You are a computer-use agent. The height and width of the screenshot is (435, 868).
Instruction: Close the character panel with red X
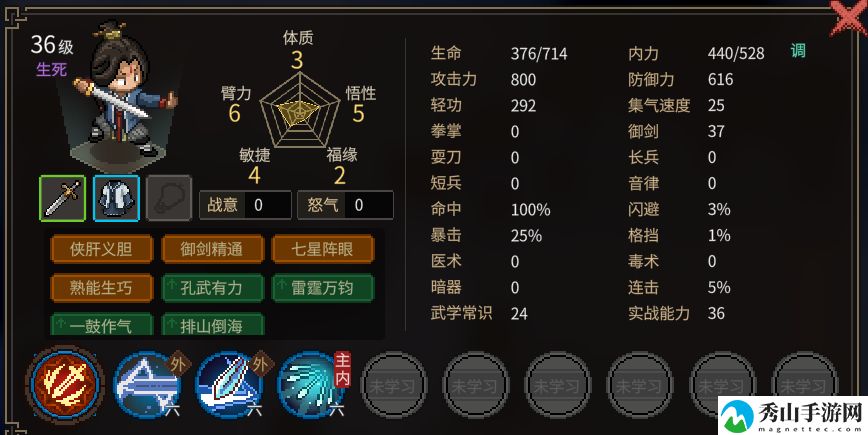click(x=849, y=18)
